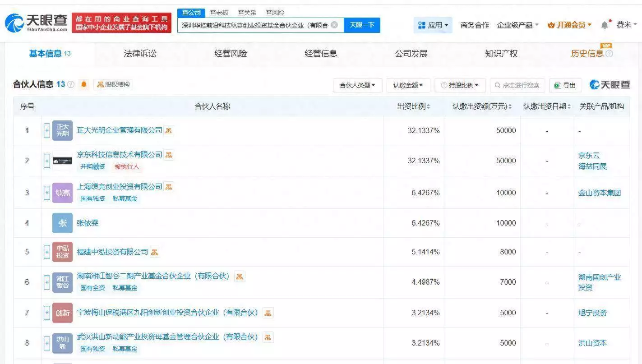Click the red 国家中小企业发展子基金 banner
Image resolution: width=642 pixels, height=364 pixels.
[x=121, y=23]
